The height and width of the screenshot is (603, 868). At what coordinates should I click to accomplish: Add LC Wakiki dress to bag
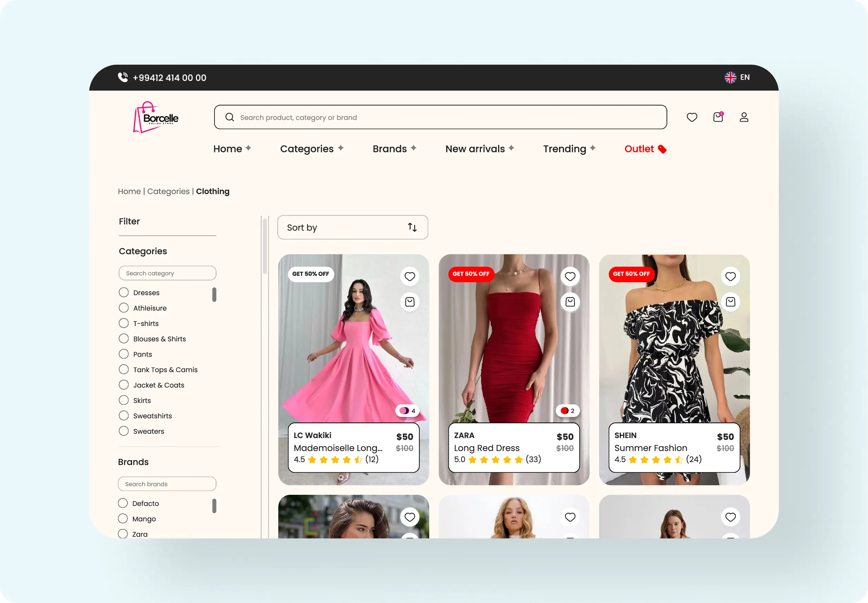tap(409, 302)
